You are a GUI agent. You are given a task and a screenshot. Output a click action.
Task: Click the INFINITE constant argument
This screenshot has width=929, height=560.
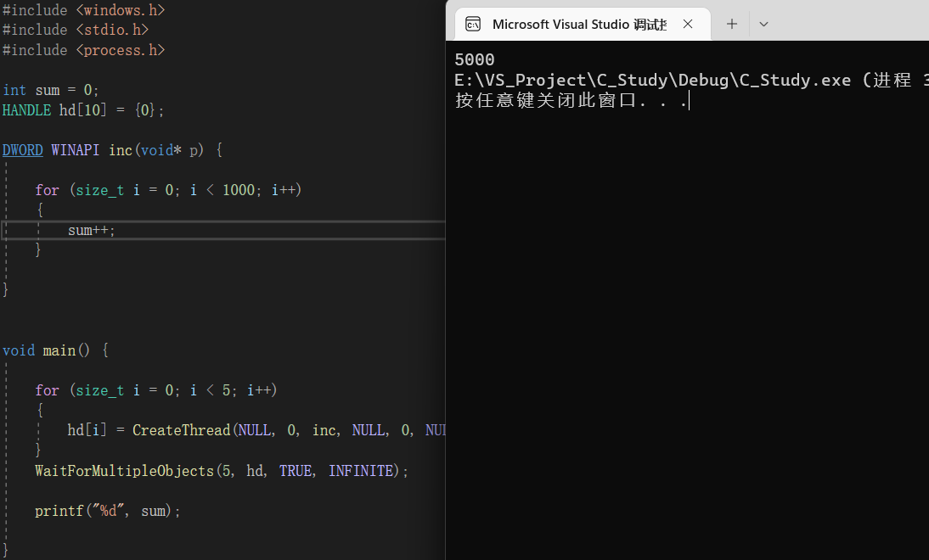tap(361, 470)
